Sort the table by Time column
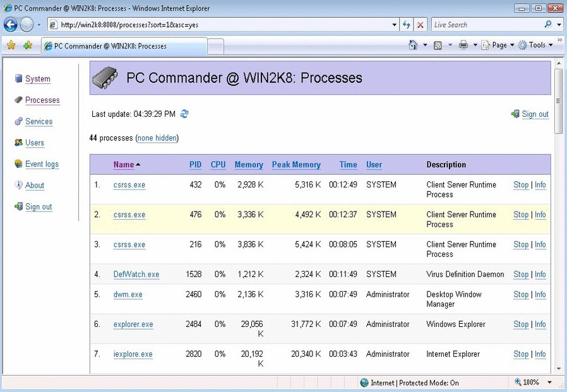Screen dimensions: 567x392 349,165
